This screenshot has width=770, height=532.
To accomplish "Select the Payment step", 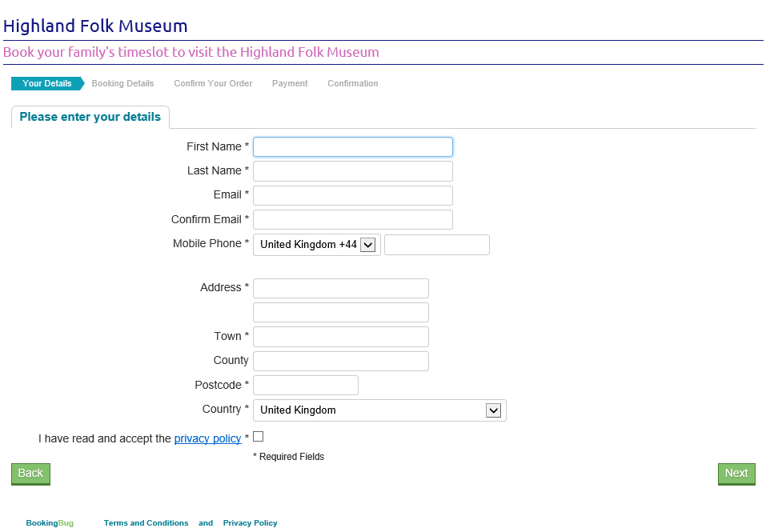I will [x=290, y=83].
